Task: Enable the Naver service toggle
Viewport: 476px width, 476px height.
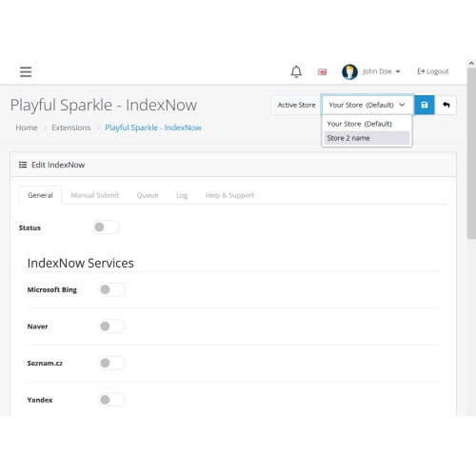Action: point(111,327)
